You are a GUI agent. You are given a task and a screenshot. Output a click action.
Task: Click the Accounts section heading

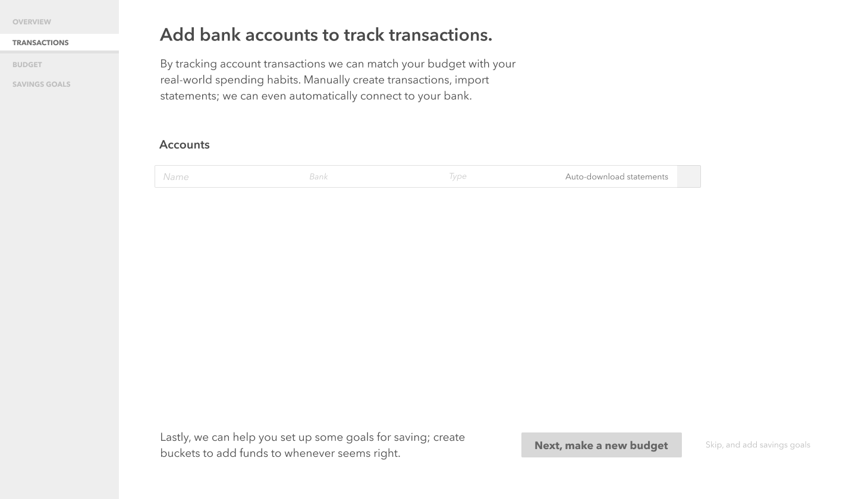(x=184, y=145)
